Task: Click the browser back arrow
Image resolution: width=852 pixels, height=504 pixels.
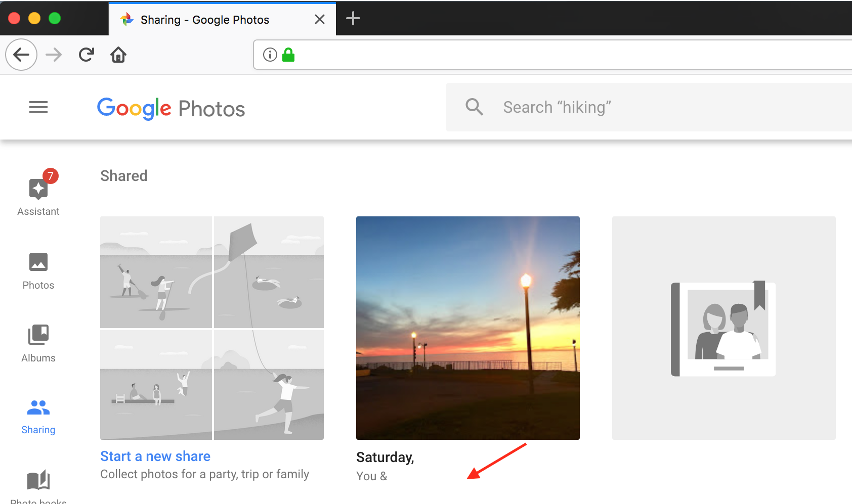Action: pos(21,55)
